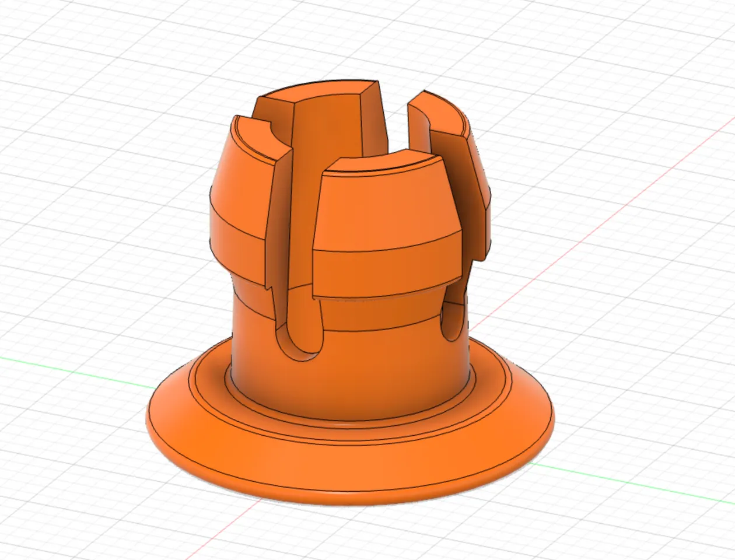This screenshot has height=560, width=735.
Task: Select the orange 3D model body
Action: (350, 292)
